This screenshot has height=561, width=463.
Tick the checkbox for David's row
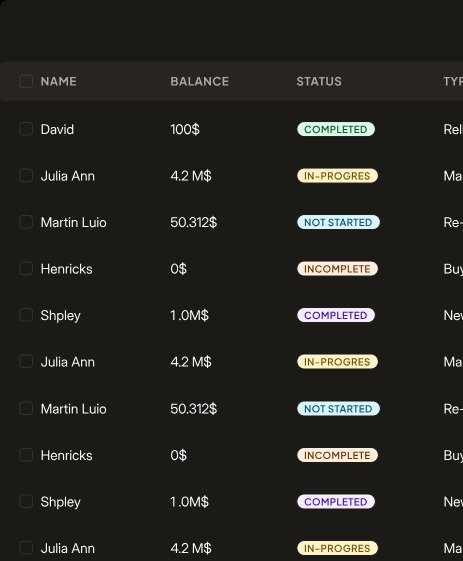[26, 129]
